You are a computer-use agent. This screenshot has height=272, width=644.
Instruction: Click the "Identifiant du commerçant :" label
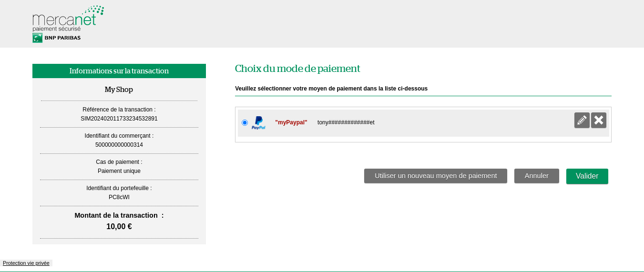[119, 136]
